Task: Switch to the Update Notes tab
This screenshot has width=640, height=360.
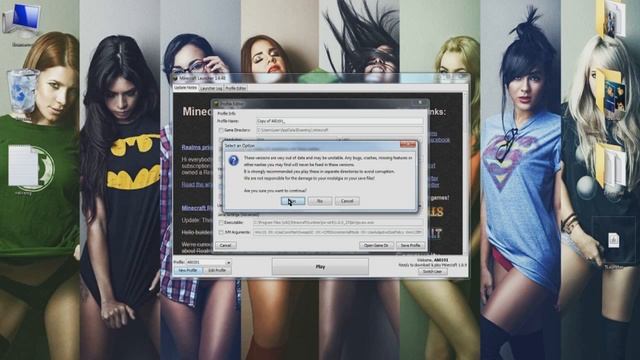Action: [186, 88]
